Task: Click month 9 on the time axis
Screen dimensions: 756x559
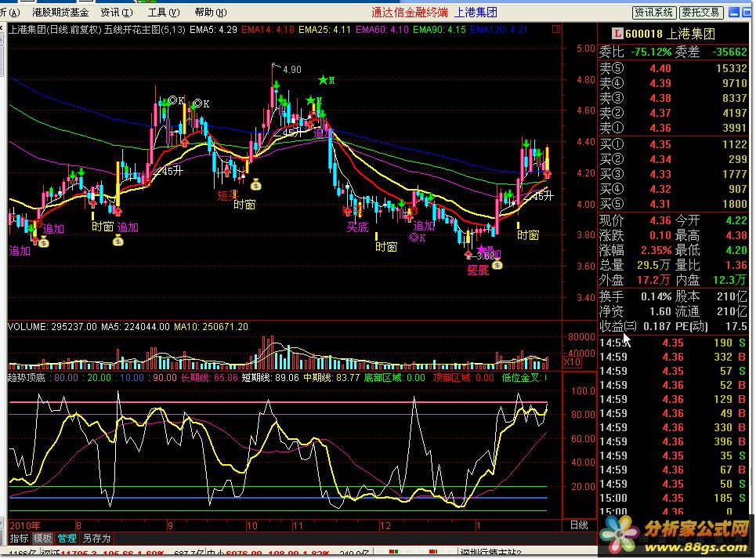Action: [170, 525]
